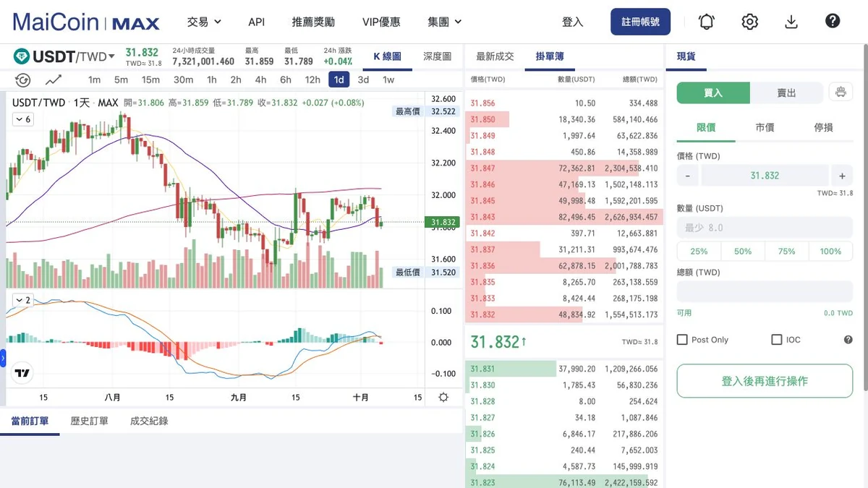Switch to the 掛單簿 tab
The height and width of the screenshot is (488, 868).
pos(550,56)
